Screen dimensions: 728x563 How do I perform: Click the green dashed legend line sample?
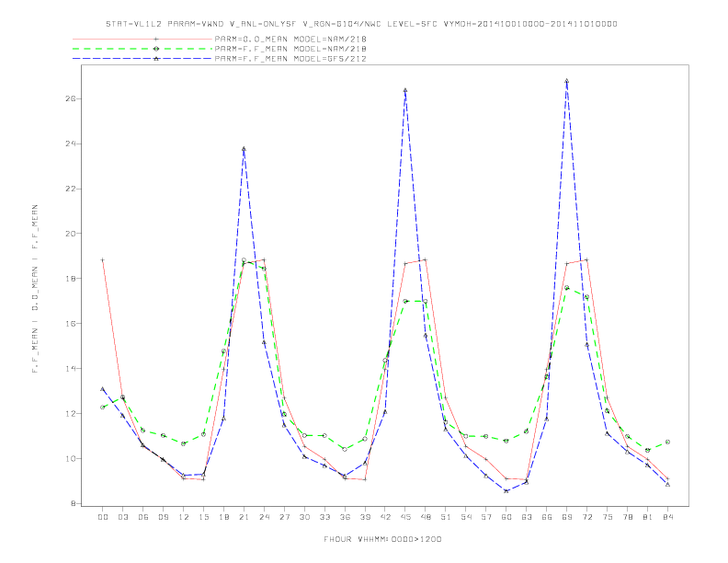[x=142, y=49]
